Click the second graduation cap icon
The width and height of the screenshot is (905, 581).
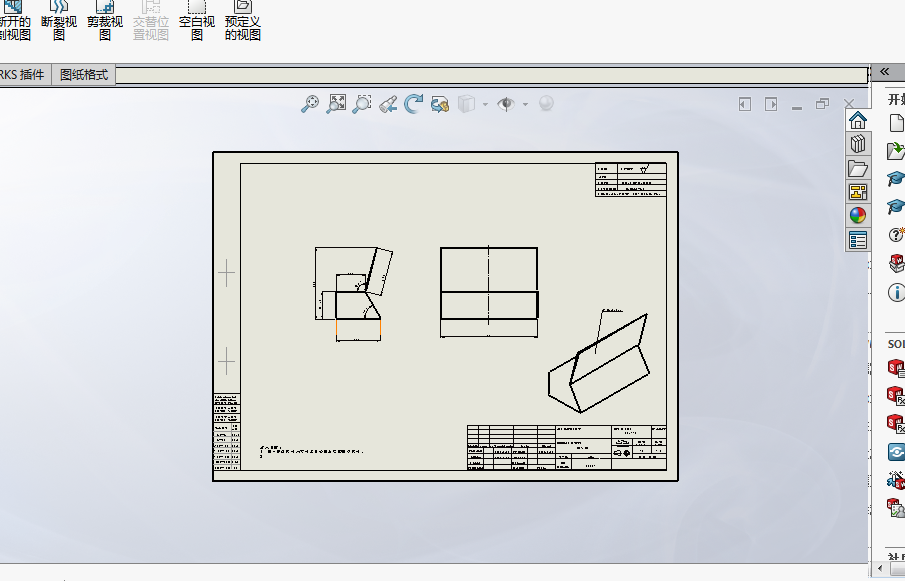[x=896, y=206]
